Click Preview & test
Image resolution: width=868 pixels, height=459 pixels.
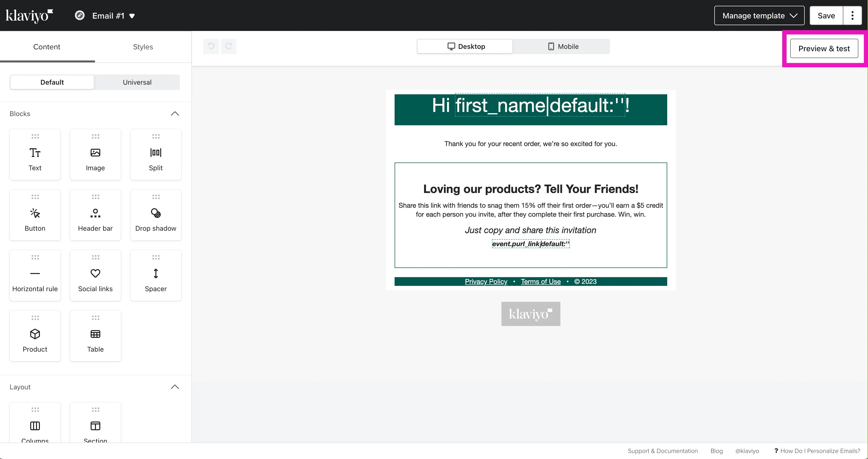coord(824,49)
